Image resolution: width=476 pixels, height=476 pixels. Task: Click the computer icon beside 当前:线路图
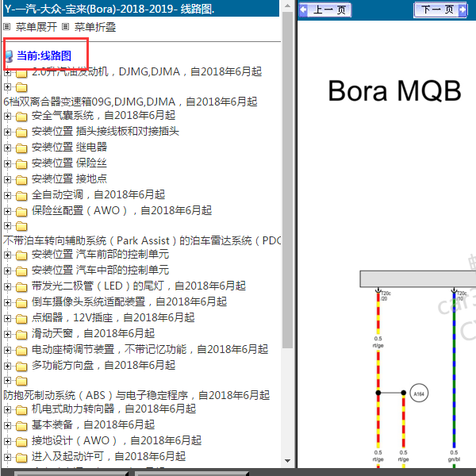click(x=9, y=56)
